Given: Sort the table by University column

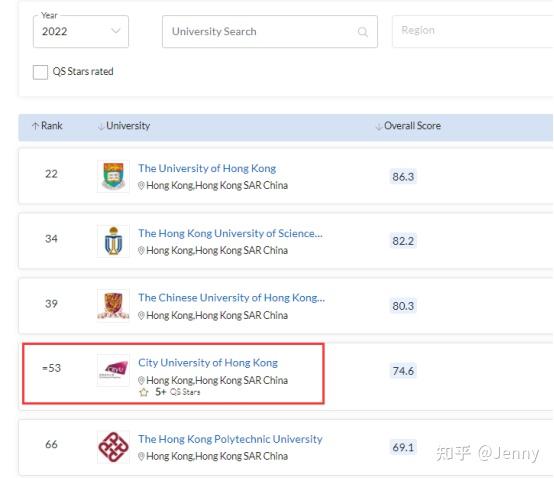Looking at the screenshot, I should [x=124, y=126].
